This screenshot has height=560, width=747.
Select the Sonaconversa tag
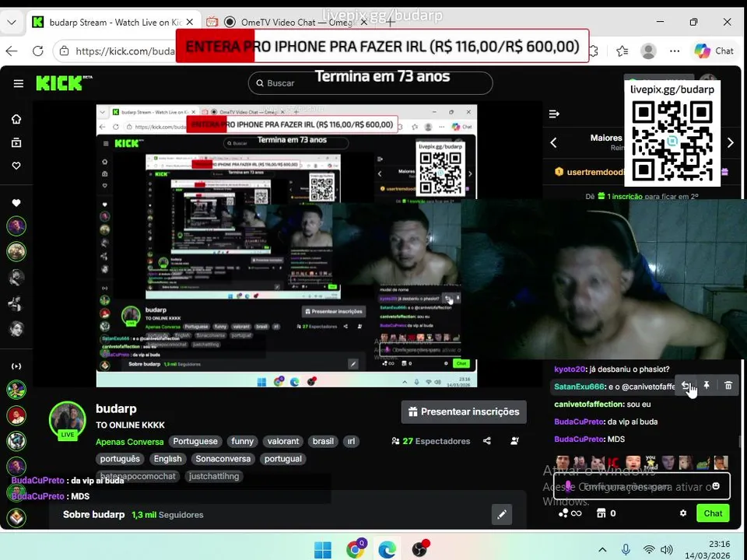click(x=223, y=459)
